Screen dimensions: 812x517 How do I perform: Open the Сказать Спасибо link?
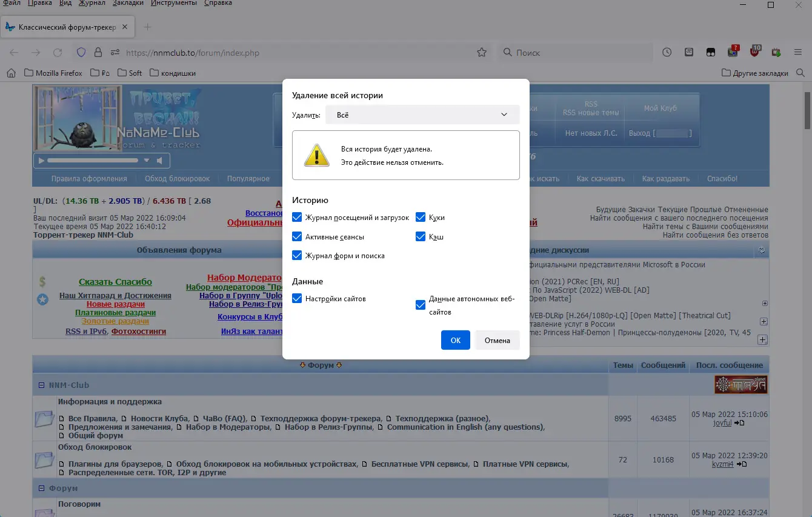pos(115,282)
